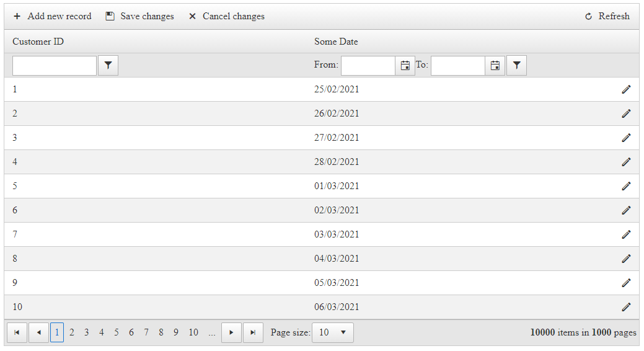Screen dimensions: 644x351
Task: Open the From date calendar picker
Action: click(x=405, y=66)
